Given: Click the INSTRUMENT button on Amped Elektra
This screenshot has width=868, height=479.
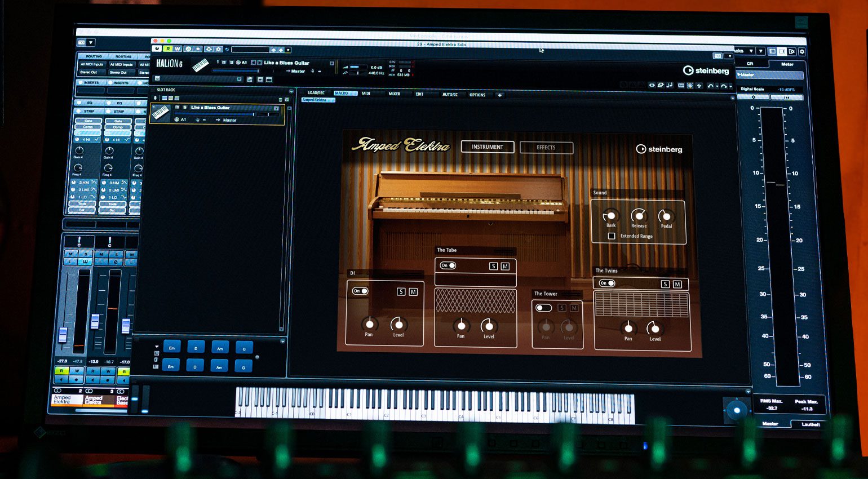Looking at the screenshot, I should pyautogui.click(x=487, y=147).
